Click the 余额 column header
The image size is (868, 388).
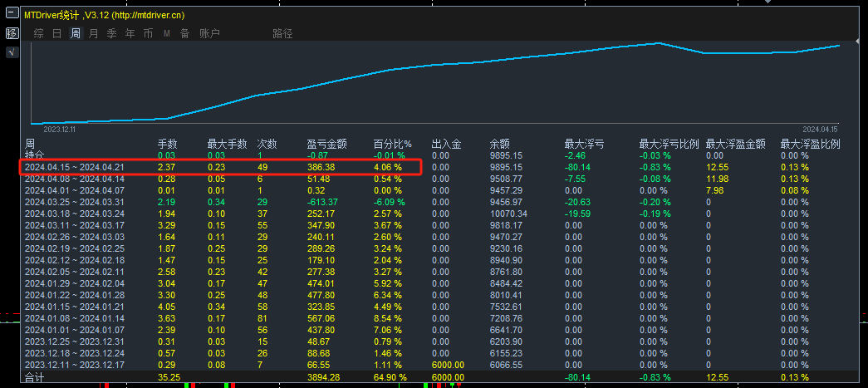(x=499, y=145)
